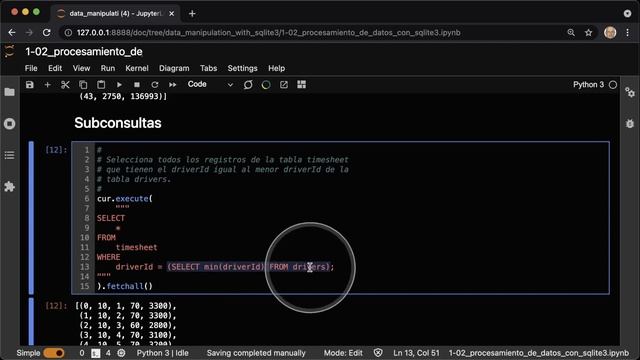Click the circular arrow icon after Code dropdown

(248, 84)
